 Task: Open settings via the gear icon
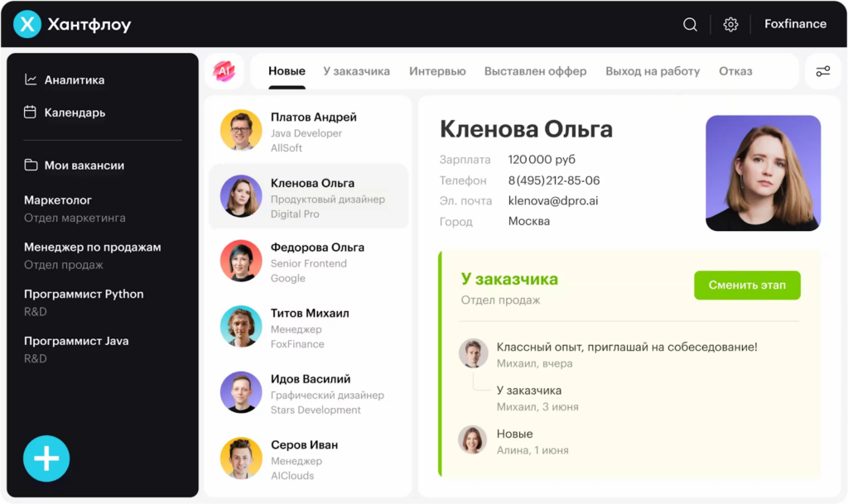coord(730,25)
